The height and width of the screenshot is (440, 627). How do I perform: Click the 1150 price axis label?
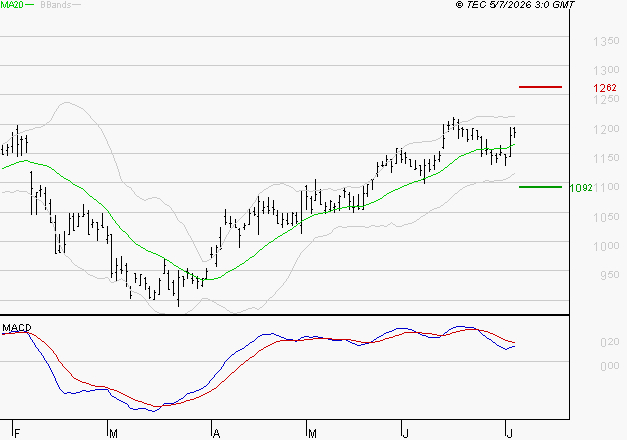click(x=606, y=158)
